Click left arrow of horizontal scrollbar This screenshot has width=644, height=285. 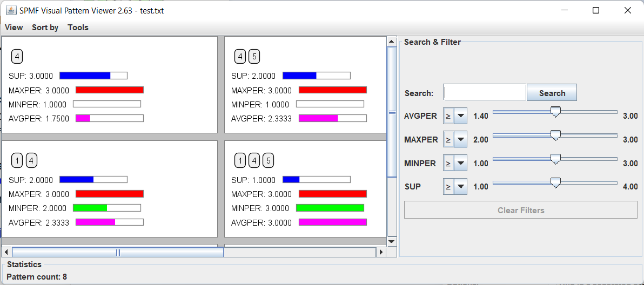pyautogui.click(x=6, y=252)
